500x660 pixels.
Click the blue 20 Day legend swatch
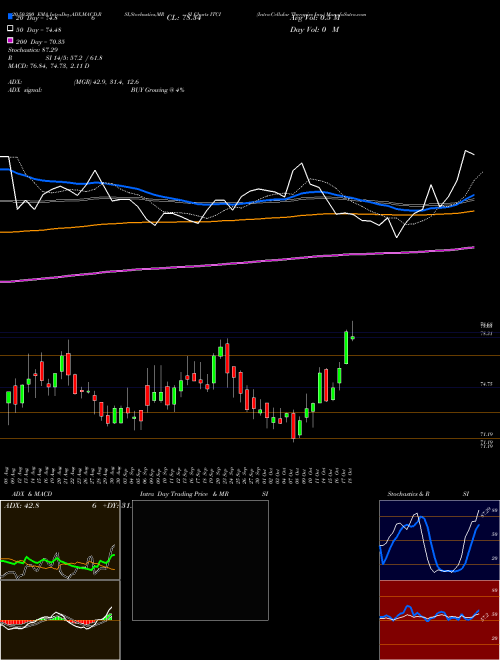click(x=10, y=17)
